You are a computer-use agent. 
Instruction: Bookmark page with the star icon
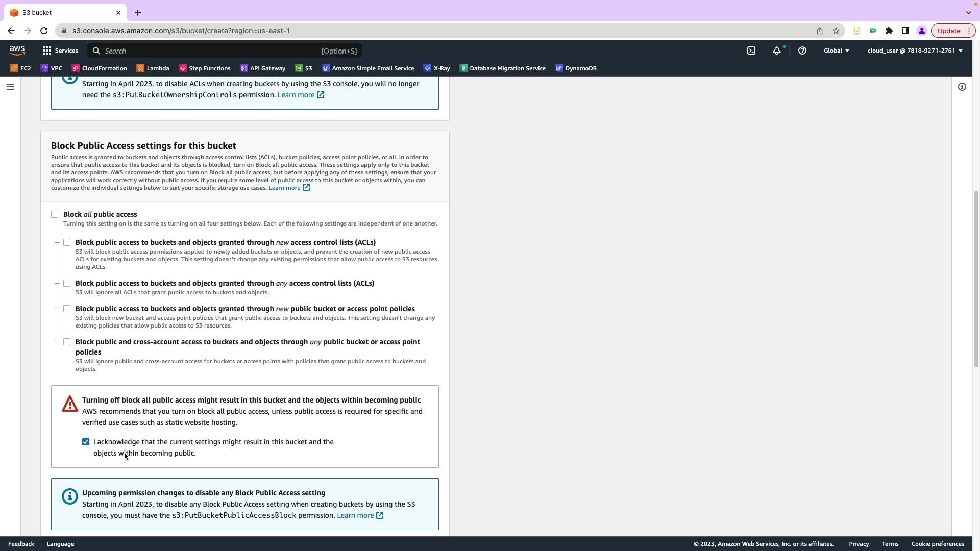click(x=836, y=31)
